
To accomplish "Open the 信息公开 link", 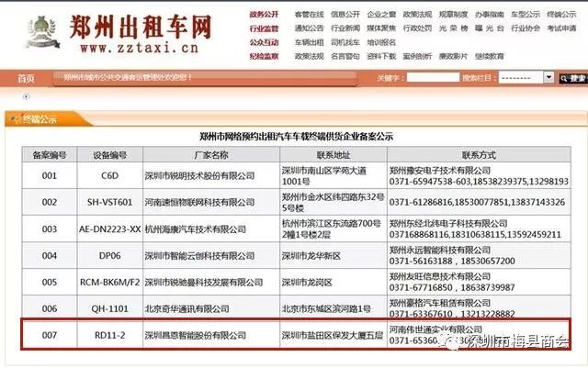I will coord(345,15).
